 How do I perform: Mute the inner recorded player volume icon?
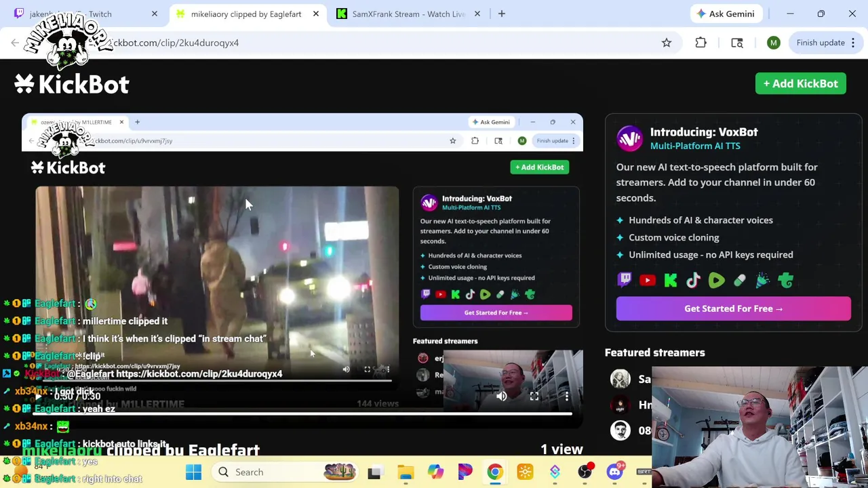[346, 369]
